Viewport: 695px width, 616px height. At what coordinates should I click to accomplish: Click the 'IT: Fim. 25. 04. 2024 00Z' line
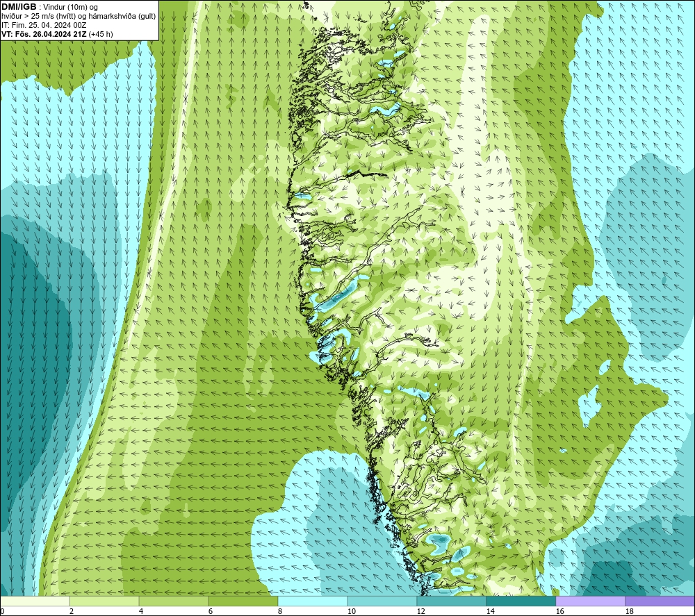pyautogui.click(x=43, y=25)
